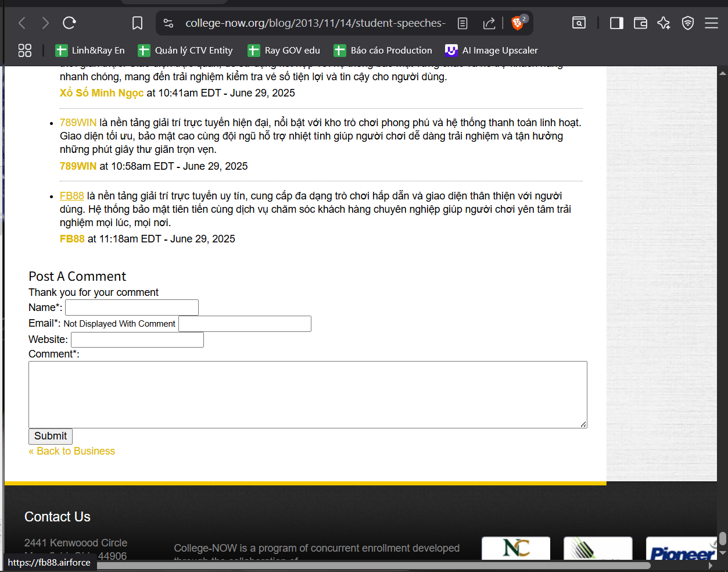Bookmark this page
The width and height of the screenshot is (728, 572).
[138, 23]
